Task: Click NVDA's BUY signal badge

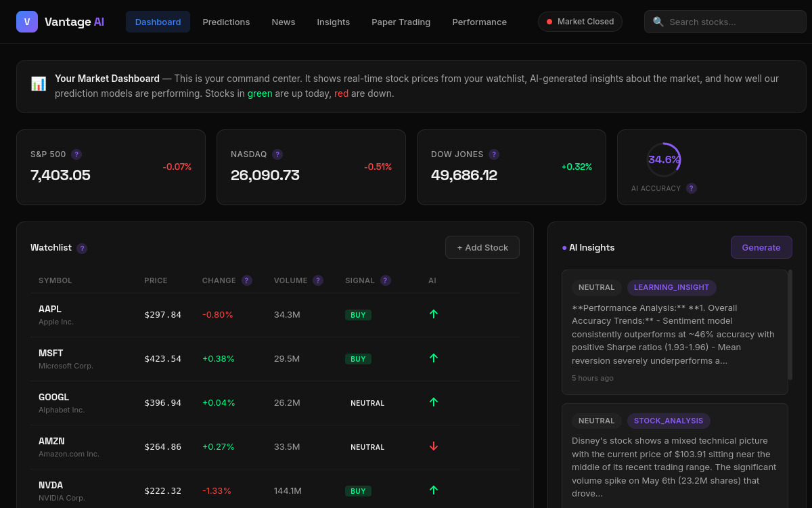Action: coord(358,491)
